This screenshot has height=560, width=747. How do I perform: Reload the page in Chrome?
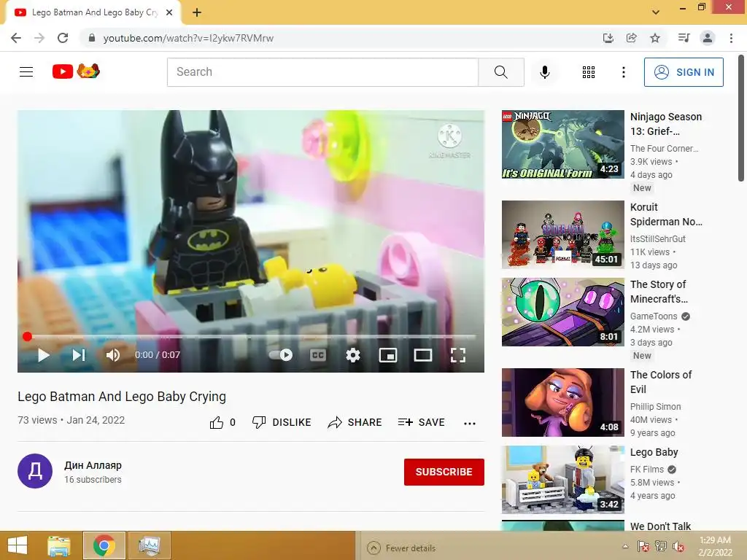(x=63, y=38)
